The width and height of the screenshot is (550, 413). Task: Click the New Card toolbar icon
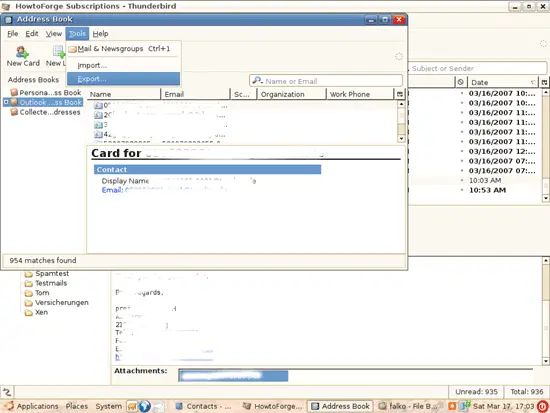click(22, 52)
